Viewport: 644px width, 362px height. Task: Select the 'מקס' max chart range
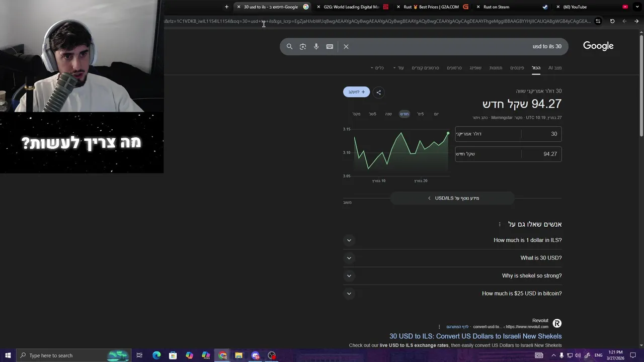click(x=356, y=114)
